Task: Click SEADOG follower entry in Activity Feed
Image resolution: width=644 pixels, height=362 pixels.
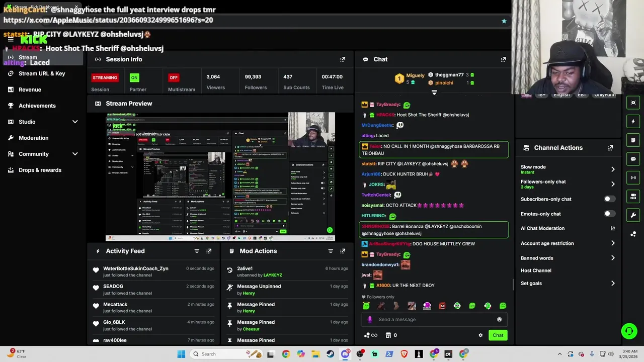Action: pyautogui.click(x=113, y=287)
